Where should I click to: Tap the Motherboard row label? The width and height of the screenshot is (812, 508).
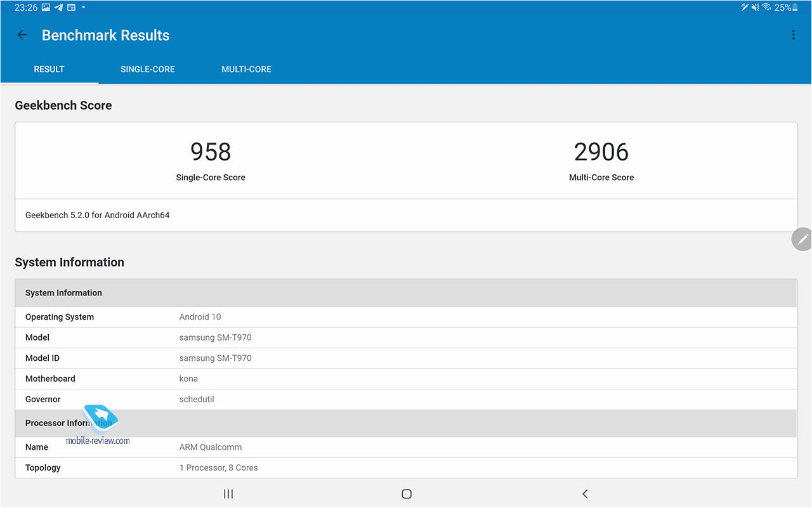click(50, 379)
